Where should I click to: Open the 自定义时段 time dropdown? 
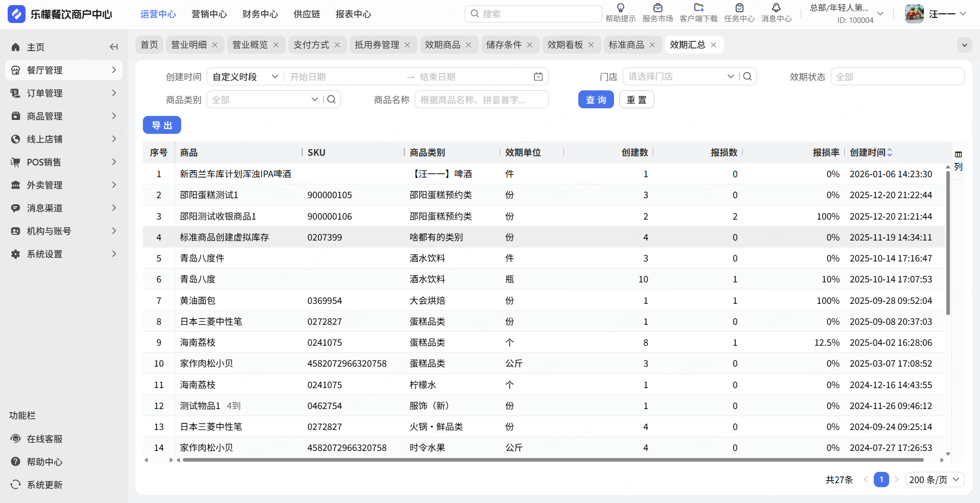[x=245, y=77]
